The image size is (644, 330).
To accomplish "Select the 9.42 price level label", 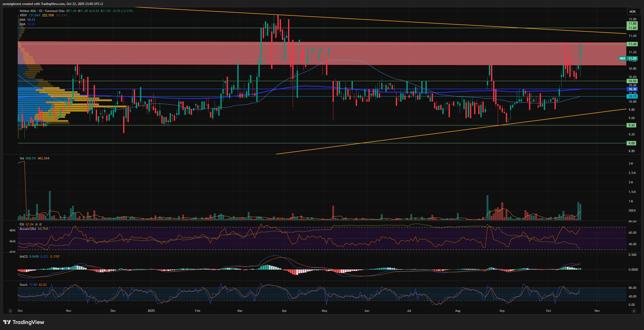I will click(632, 125).
